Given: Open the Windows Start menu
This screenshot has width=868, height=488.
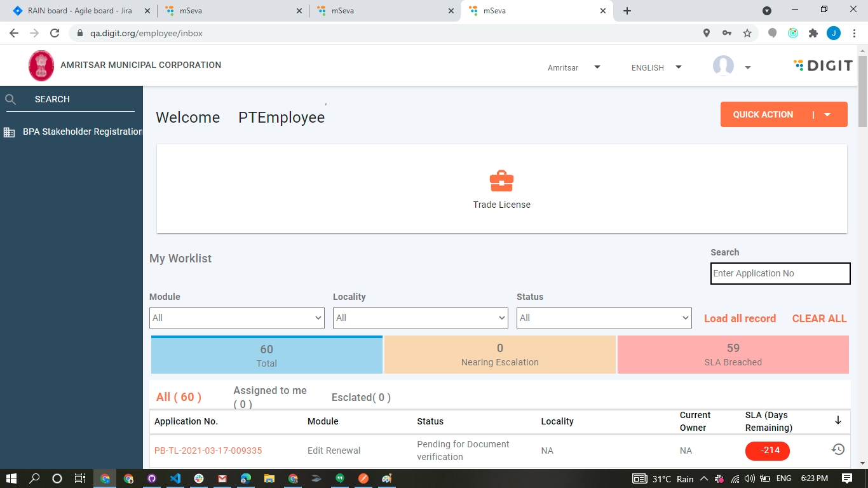Looking at the screenshot, I should (x=11, y=478).
